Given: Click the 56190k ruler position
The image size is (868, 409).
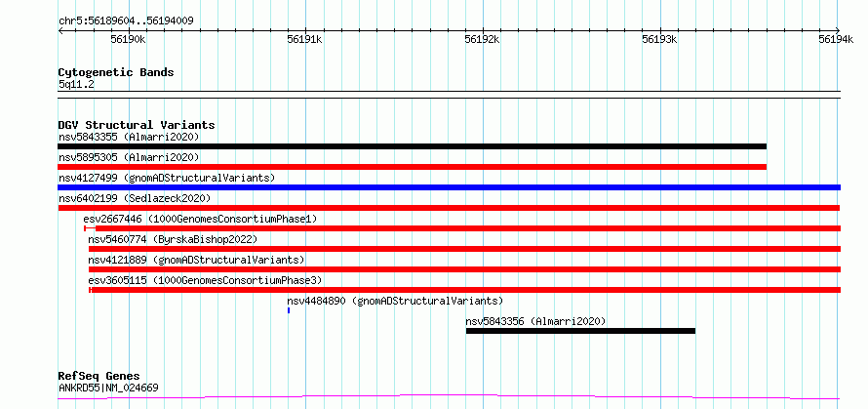Looking at the screenshot, I should [129, 39].
